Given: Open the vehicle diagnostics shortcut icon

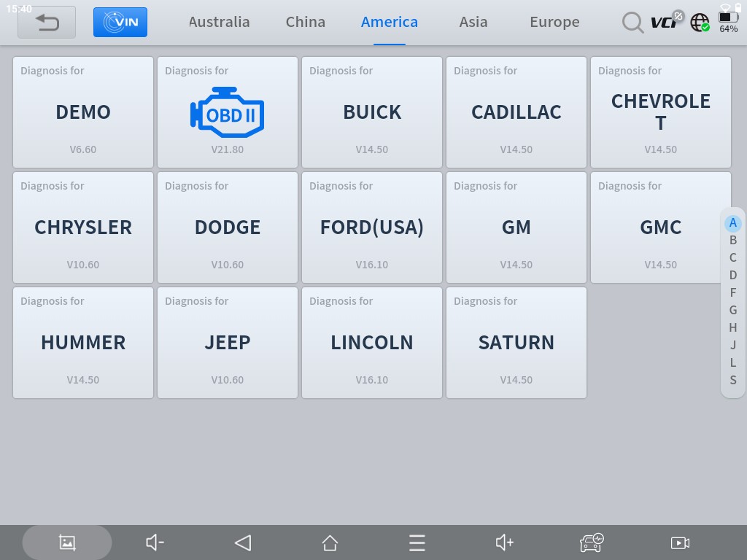Looking at the screenshot, I should coord(592,542).
